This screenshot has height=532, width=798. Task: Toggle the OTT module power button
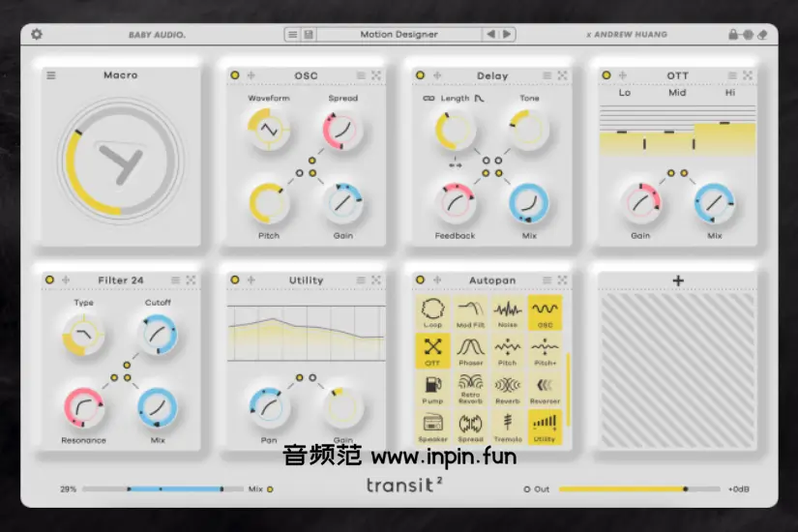point(606,75)
